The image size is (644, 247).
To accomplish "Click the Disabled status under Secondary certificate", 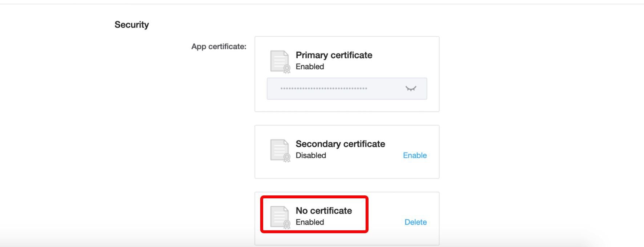I will [311, 155].
